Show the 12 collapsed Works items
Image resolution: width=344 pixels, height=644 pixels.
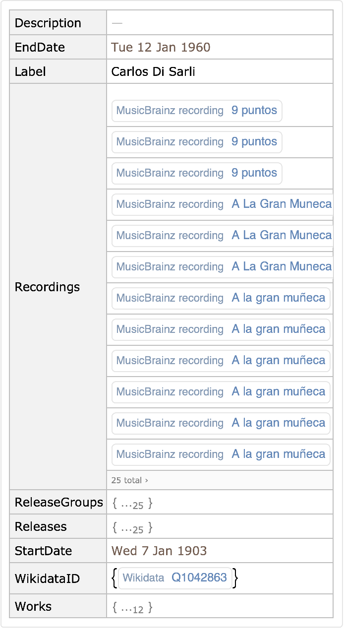(132, 607)
